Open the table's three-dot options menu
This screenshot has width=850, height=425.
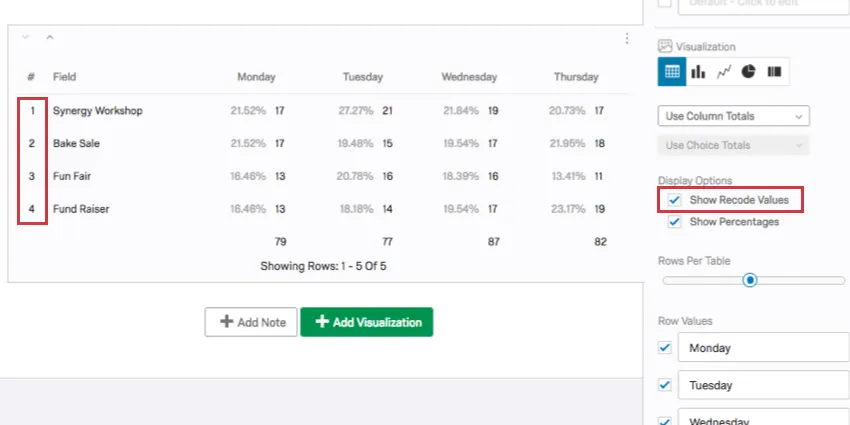pyautogui.click(x=627, y=39)
